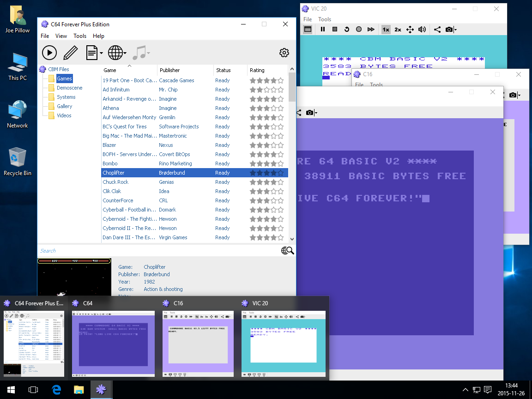This screenshot has width=532, height=399.
Task: Toggle sound speaker icon in VIC 20 toolbar
Action: pos(422,30)
